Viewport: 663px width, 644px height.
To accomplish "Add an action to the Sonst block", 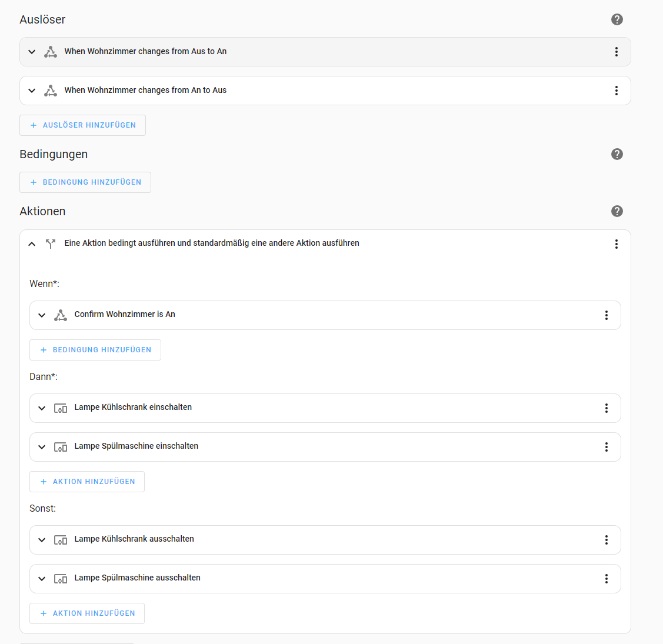I will 87,613.
